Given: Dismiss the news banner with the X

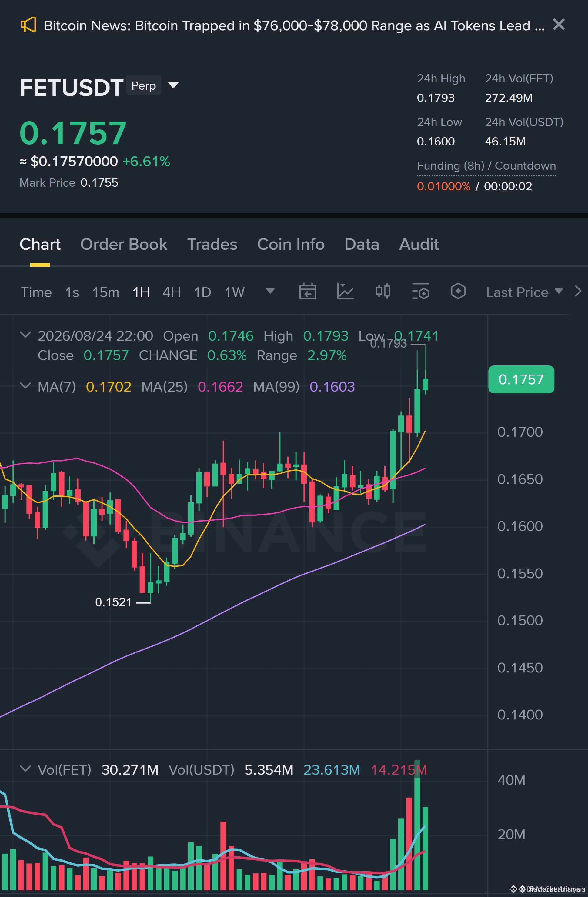Looking at the screenshot, I should pyautogui.click(x=559, y=25).
